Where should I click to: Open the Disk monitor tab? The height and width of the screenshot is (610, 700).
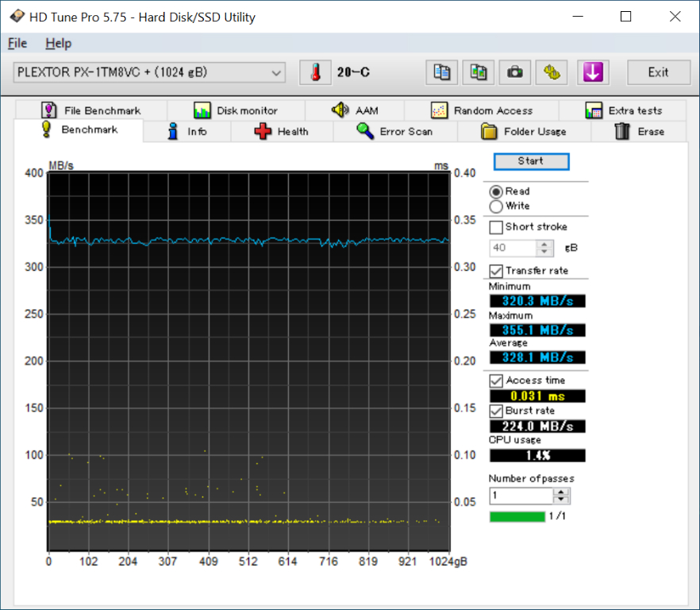point(236,110)
